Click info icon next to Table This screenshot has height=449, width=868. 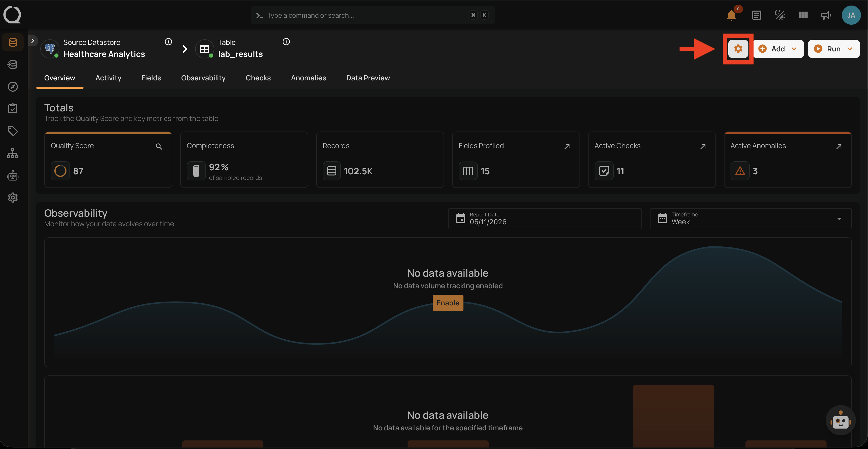tap(286, 42)
